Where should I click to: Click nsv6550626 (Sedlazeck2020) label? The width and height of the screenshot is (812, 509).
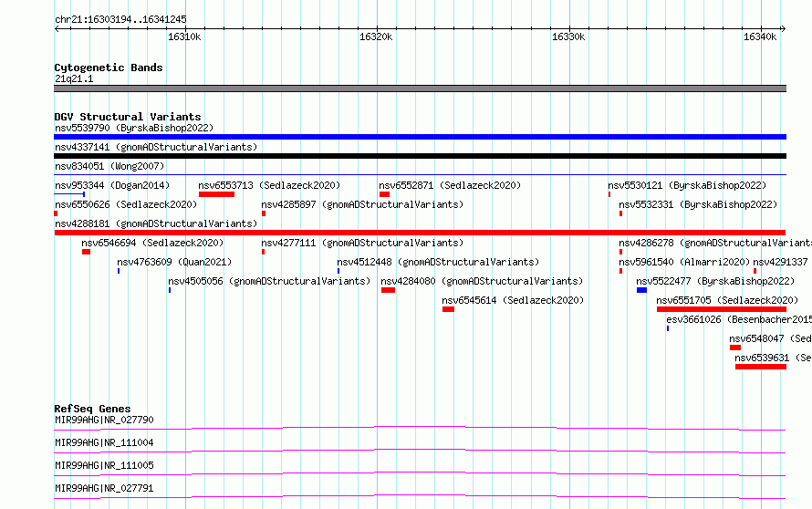(126, 204)
